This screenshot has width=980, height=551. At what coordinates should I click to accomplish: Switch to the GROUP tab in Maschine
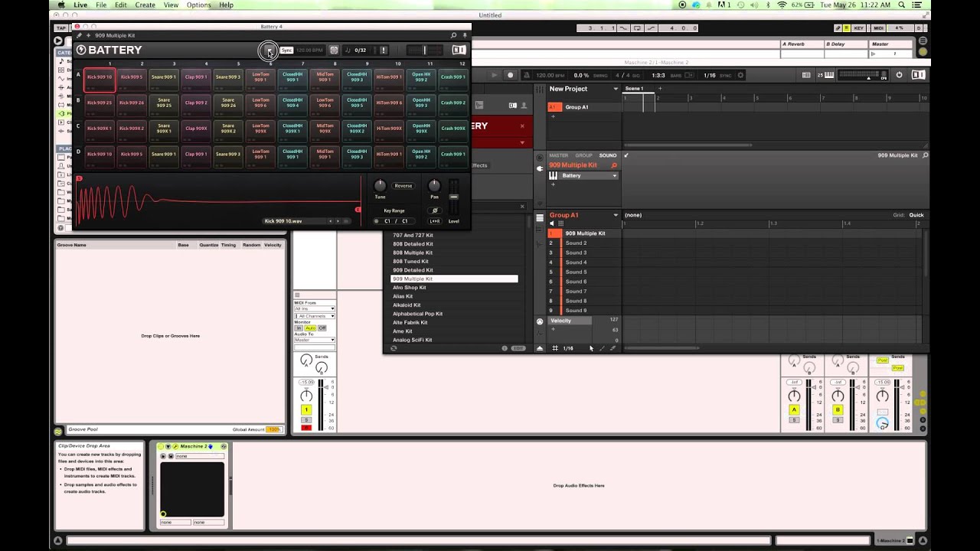pyautogui.click(x=584, y=155)
